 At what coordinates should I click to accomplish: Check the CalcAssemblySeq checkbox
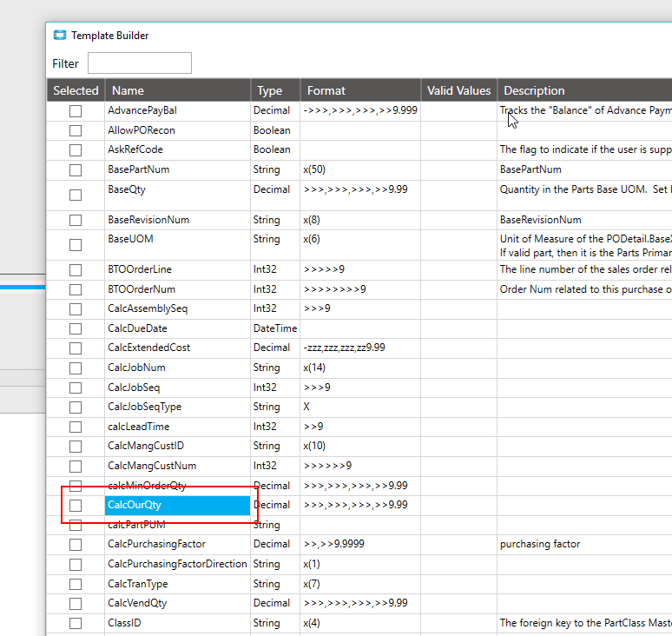(x=76, y=309)
